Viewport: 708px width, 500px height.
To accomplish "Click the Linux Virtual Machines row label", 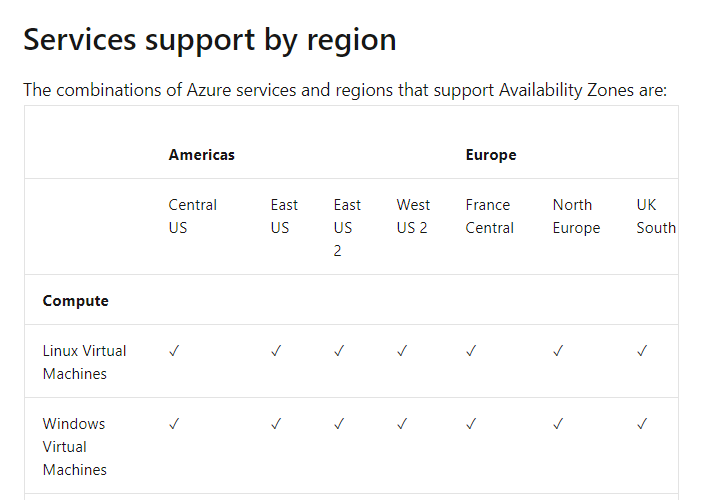I will pos(84,362).
